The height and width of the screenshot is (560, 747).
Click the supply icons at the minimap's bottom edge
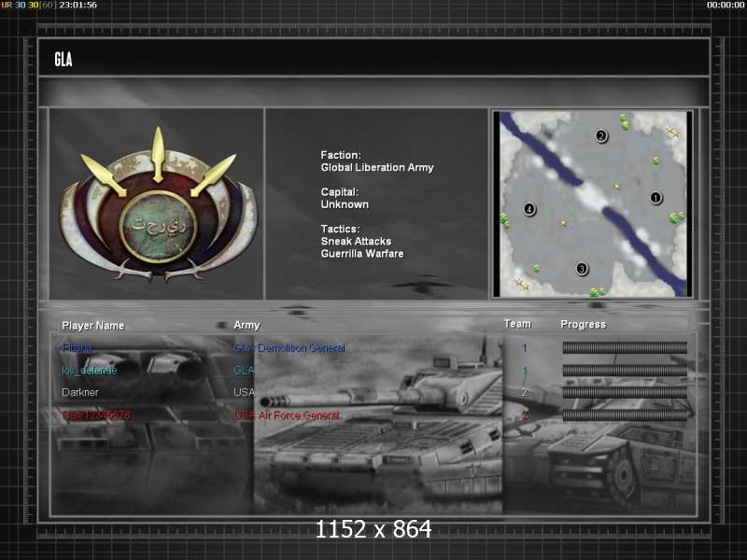598,291
